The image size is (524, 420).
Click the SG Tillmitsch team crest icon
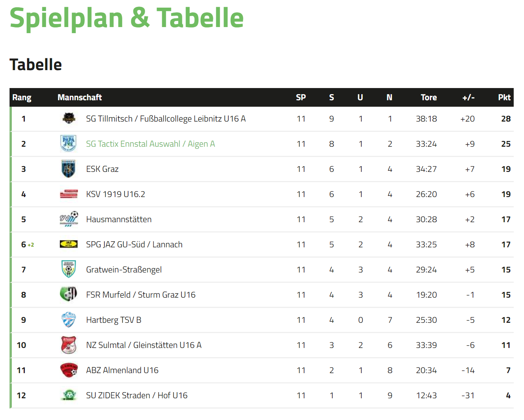(x=69, y=119)
